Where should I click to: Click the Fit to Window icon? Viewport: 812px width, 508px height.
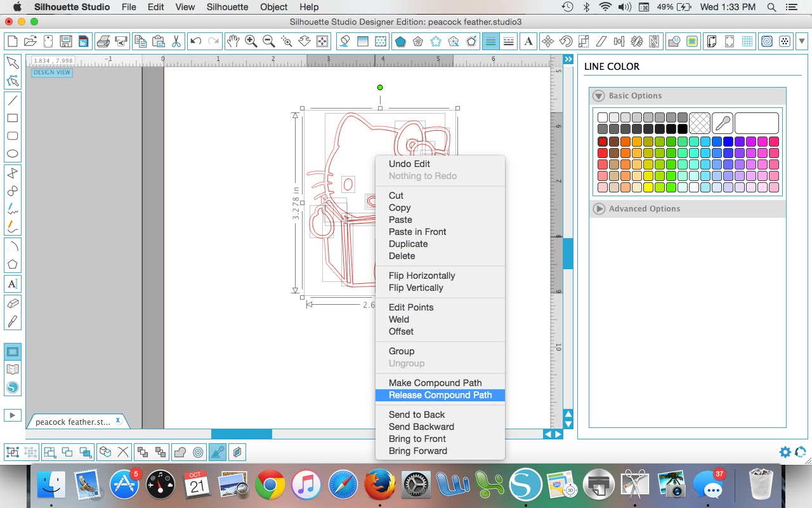coord(322,41)
